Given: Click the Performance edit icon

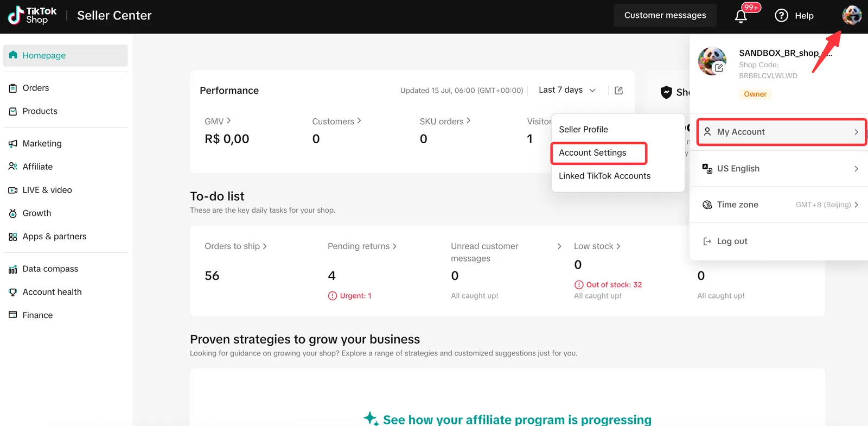Looking at the screenshot, I should coord(618,90).
